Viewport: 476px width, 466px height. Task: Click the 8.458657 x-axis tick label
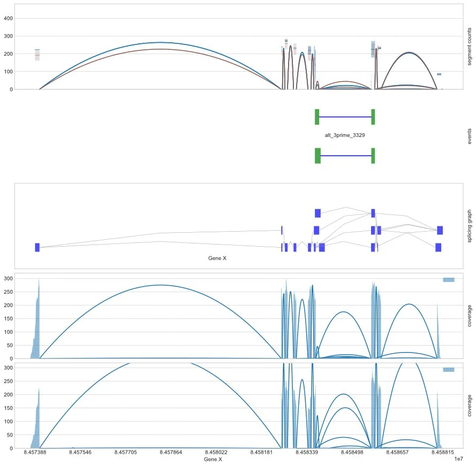tap(397, 452)
